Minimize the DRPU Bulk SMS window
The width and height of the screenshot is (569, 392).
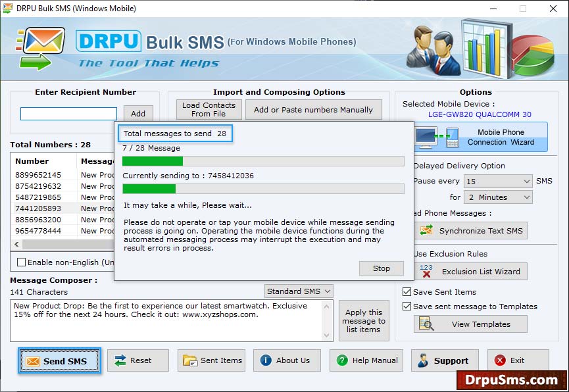[x=493, y=9]
